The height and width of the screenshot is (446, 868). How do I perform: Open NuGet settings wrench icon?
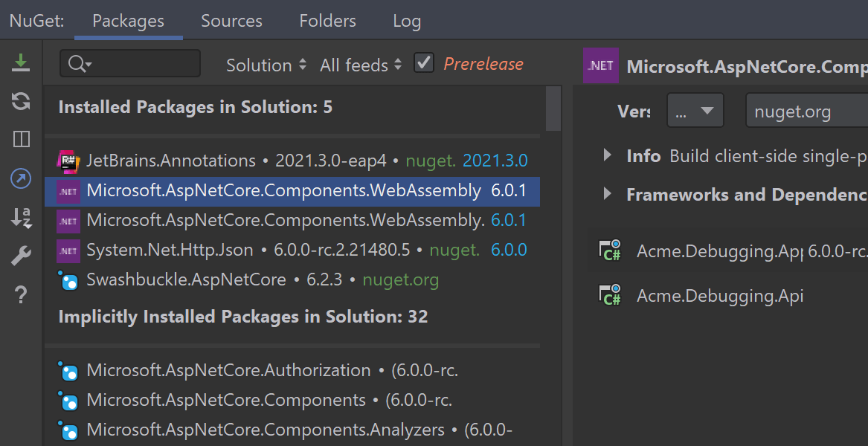(21, 256)
